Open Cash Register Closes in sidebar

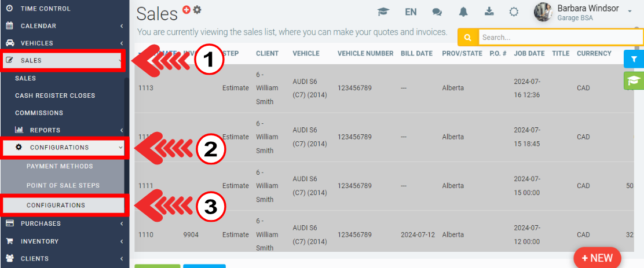[x=55, y=96]
